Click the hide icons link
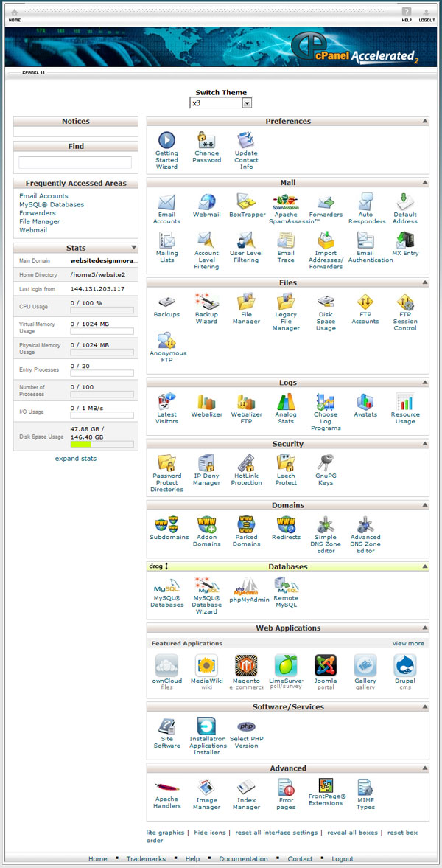The height and width of the screenshot is (868, 442). tap(210, 832)
